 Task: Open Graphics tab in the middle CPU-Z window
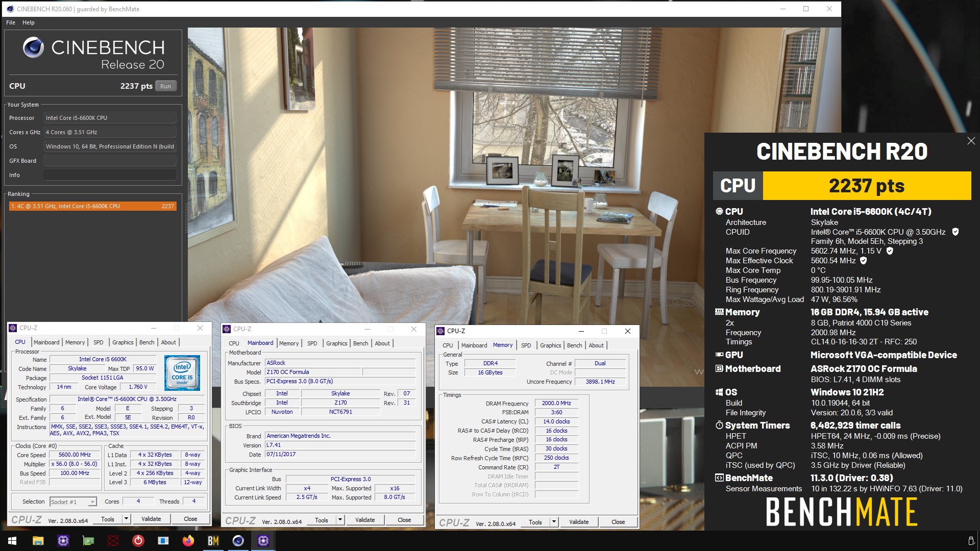tap(337, 343)
